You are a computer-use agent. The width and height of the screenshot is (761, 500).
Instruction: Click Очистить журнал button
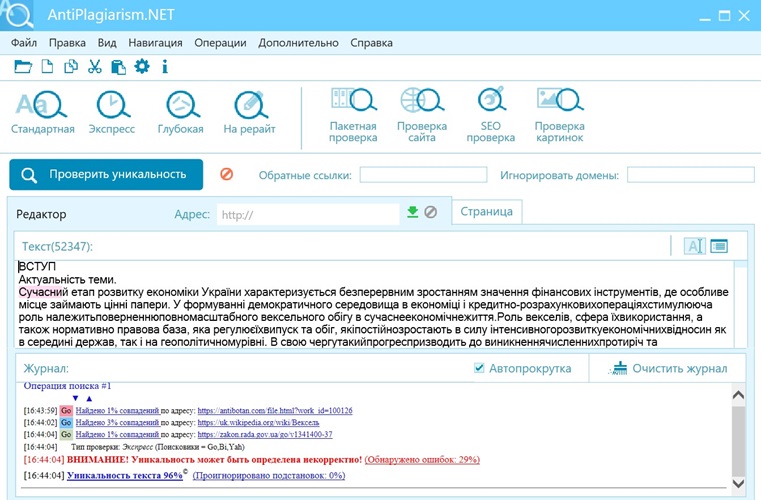pyautogui.click(x=668, y=368)
